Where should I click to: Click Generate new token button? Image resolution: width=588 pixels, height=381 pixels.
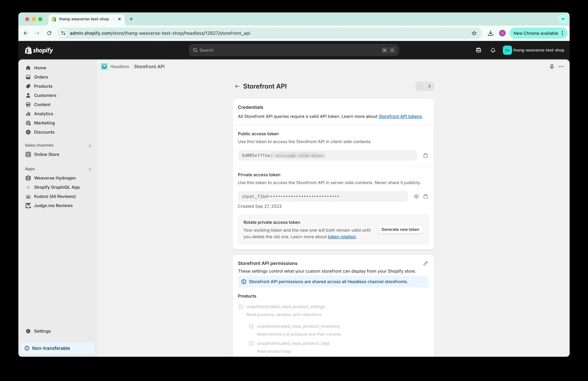tap(400, 230)
